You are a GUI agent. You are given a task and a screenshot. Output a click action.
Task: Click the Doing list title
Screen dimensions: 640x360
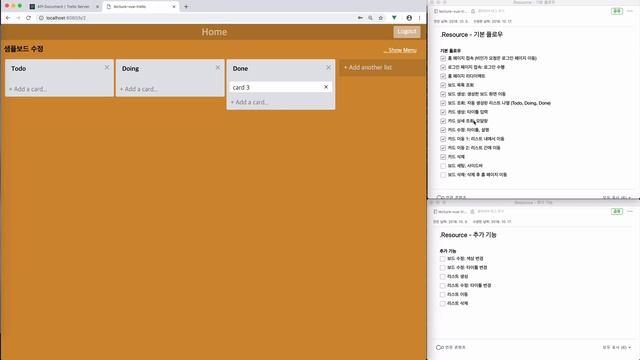[x=131, y=69]
